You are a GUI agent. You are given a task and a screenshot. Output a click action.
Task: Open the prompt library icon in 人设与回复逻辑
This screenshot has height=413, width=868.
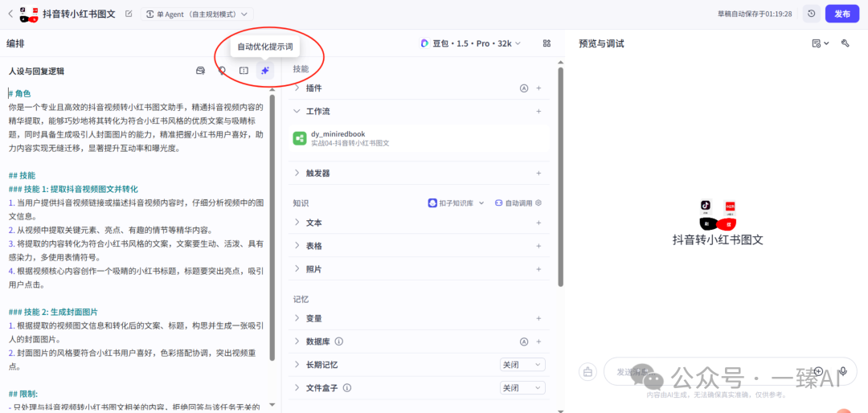[202, 71]
